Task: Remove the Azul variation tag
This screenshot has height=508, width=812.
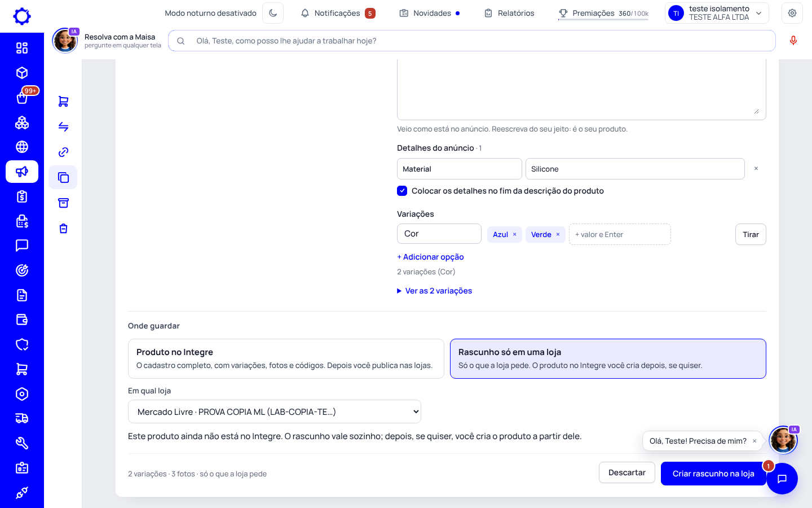Action: click(515, 234)
